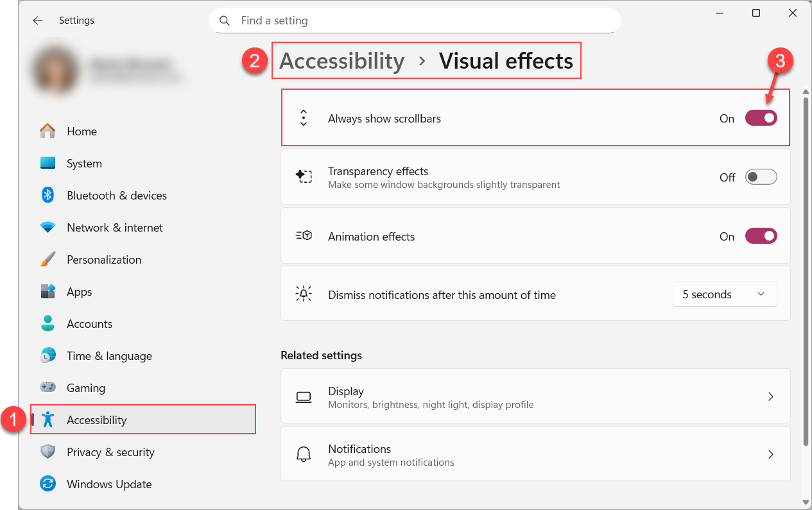The height and width of the screenshot is (510, 812).
Task: Open the 5 seconds notification dropdown
Action: 724,294
